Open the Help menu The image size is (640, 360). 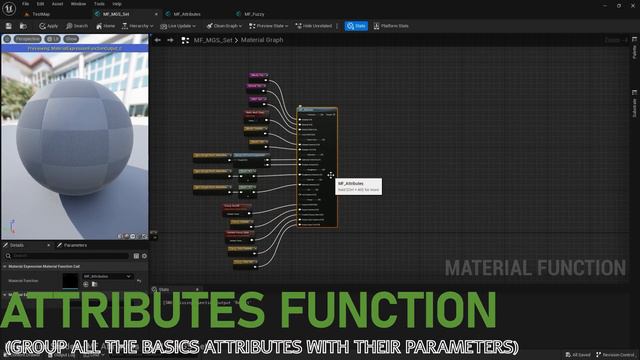click(x=117, y=4)
